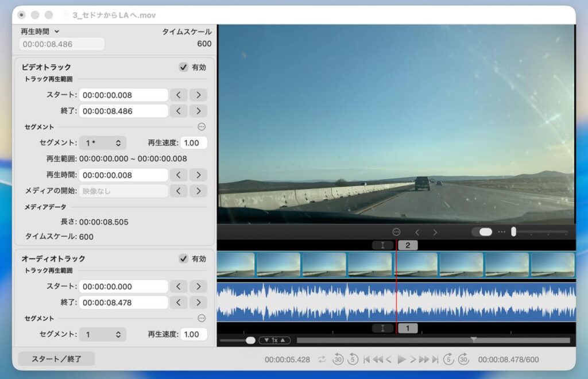Decrease the 1x rate with the down triangle
588x379 pixels.
pyautogui.click(x=266, y=341)
